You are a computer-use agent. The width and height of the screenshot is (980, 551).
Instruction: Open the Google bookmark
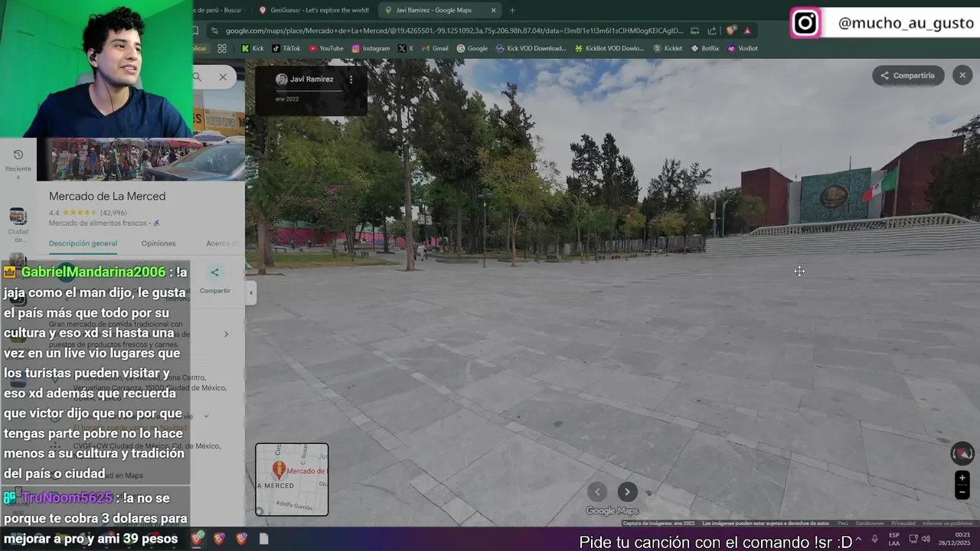[x=472, y=48]
